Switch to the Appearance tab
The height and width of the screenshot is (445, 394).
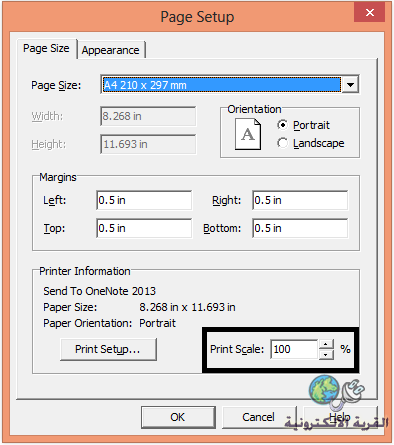[111, 50]
